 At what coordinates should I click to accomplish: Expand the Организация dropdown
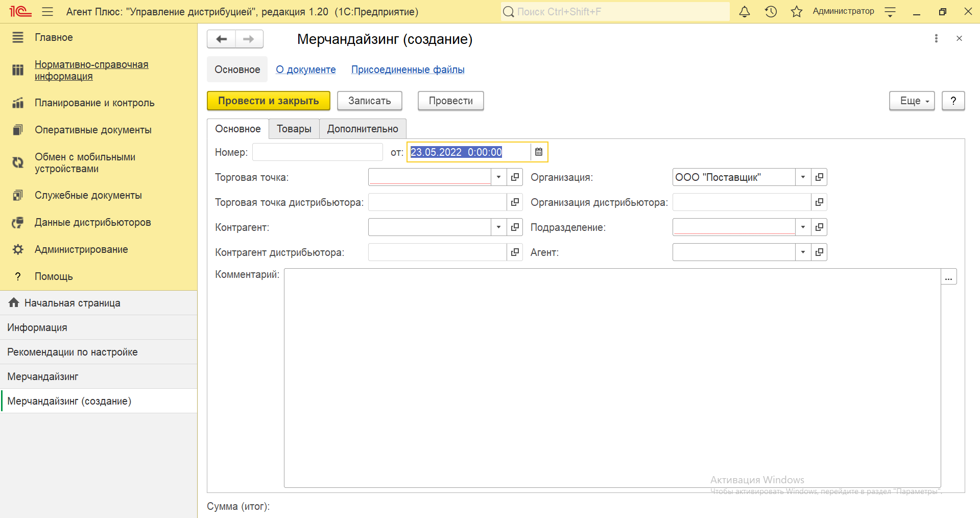coord(803,177)
